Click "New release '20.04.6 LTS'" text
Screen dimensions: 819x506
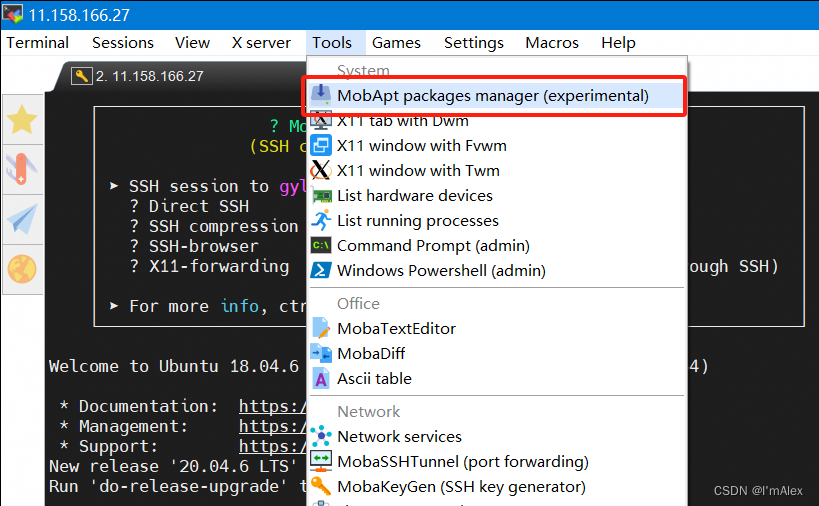pyautogui.click(x=173, y=466)
